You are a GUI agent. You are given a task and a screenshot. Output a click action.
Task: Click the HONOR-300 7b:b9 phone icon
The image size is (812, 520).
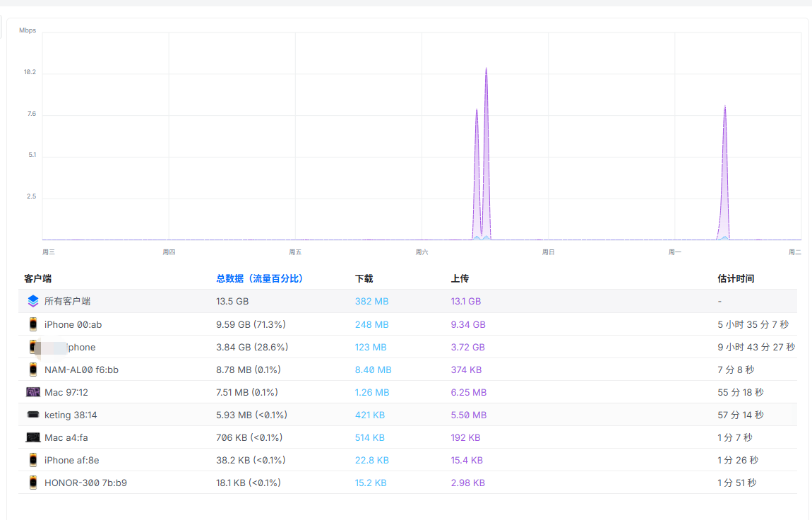pos(33,483)
